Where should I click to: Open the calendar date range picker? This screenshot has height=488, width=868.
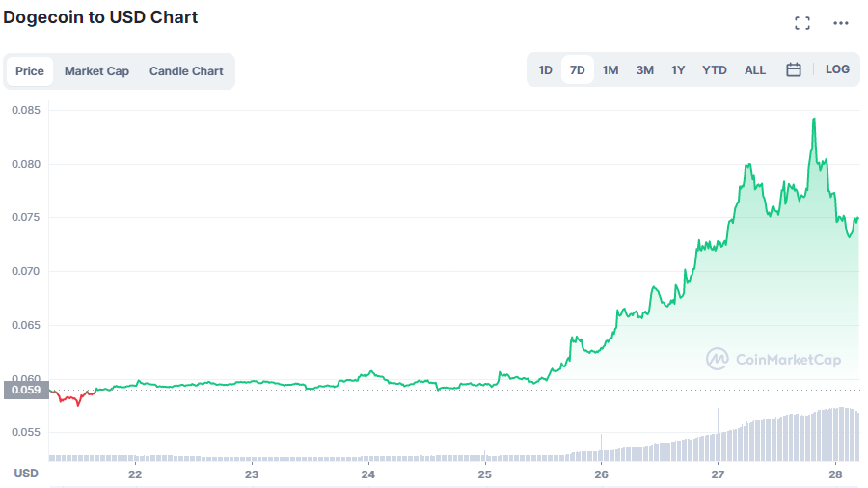tap(794, 69)
